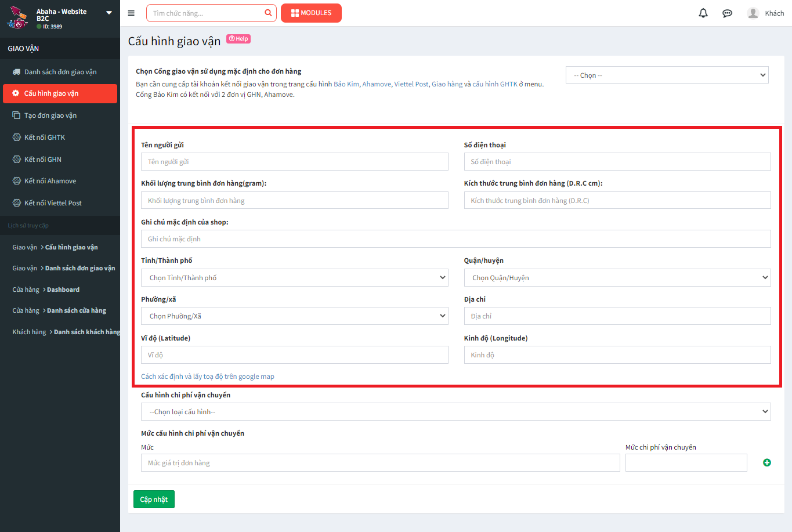Open Tạo đơn giao vận menu item

(x=50, y=115)
